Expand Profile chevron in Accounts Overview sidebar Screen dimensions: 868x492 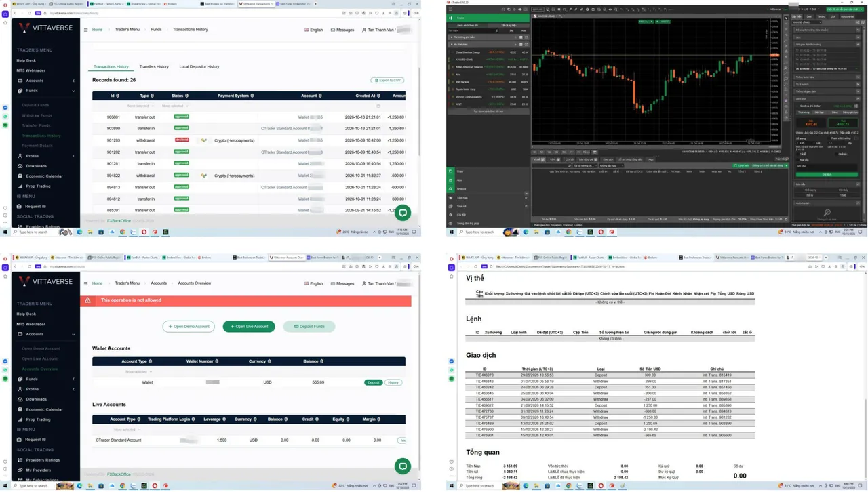point(73,389)
